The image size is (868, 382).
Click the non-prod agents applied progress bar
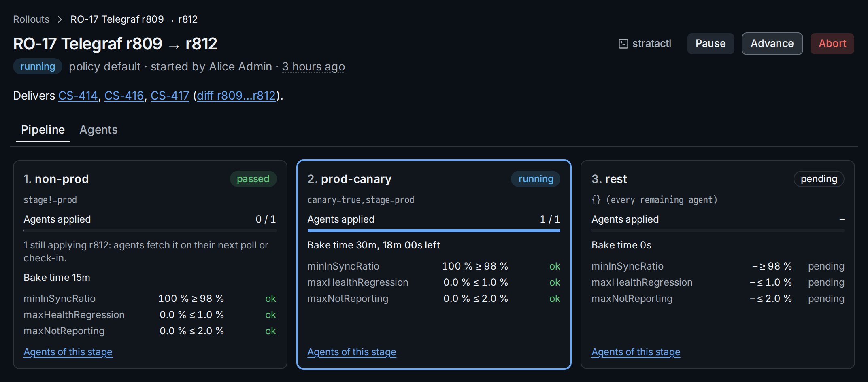(x=150, y=231)
